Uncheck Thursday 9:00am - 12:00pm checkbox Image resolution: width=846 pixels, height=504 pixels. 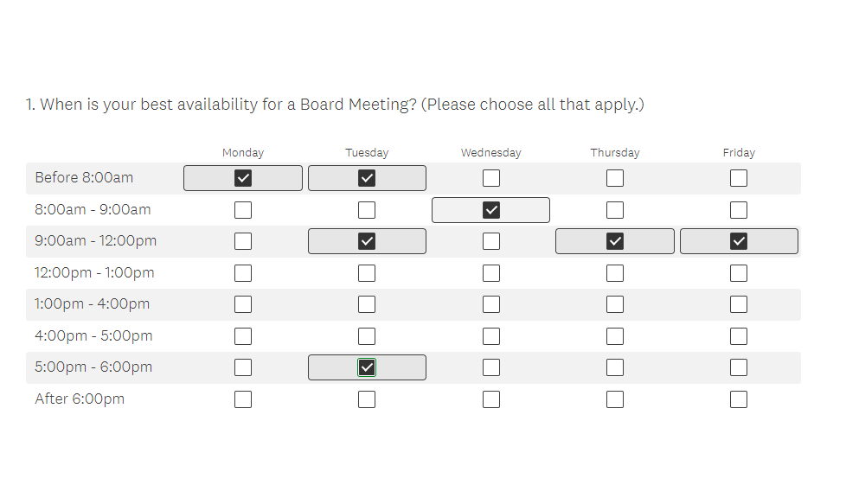(x=615, y=241)
